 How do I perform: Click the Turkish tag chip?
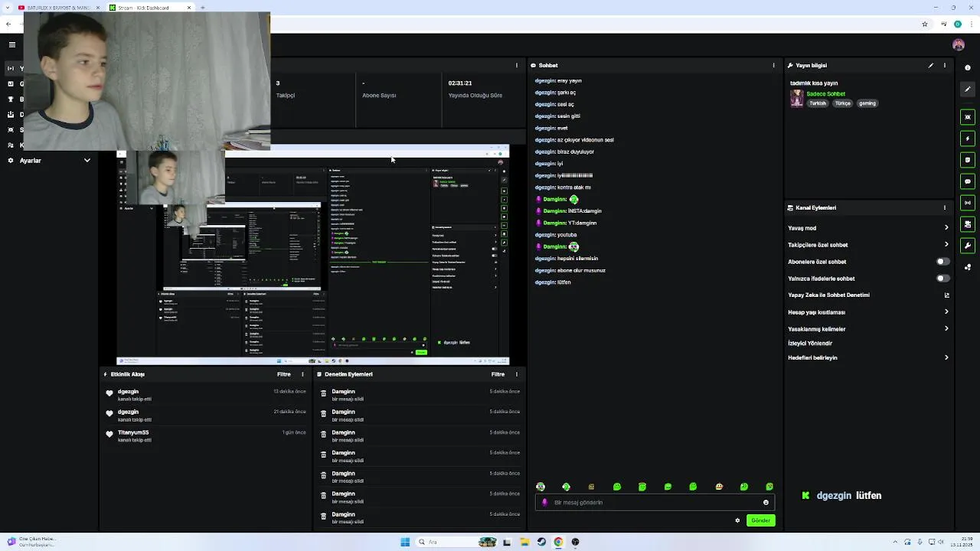pos(818,103)
